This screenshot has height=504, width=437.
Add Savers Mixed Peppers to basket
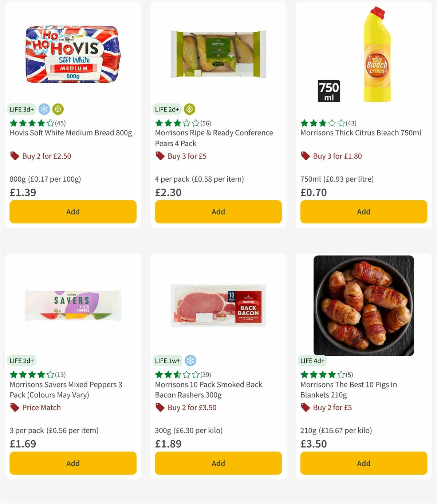[x=72, y=463]
